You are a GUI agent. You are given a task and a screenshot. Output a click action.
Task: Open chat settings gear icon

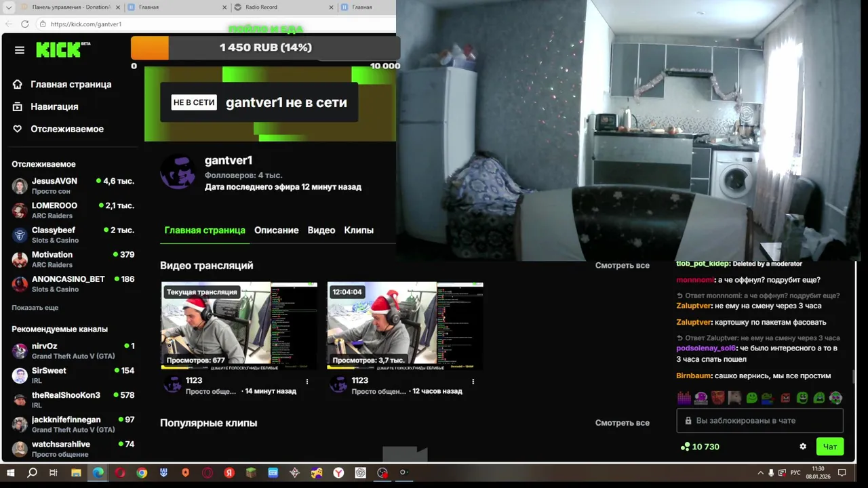803,447
